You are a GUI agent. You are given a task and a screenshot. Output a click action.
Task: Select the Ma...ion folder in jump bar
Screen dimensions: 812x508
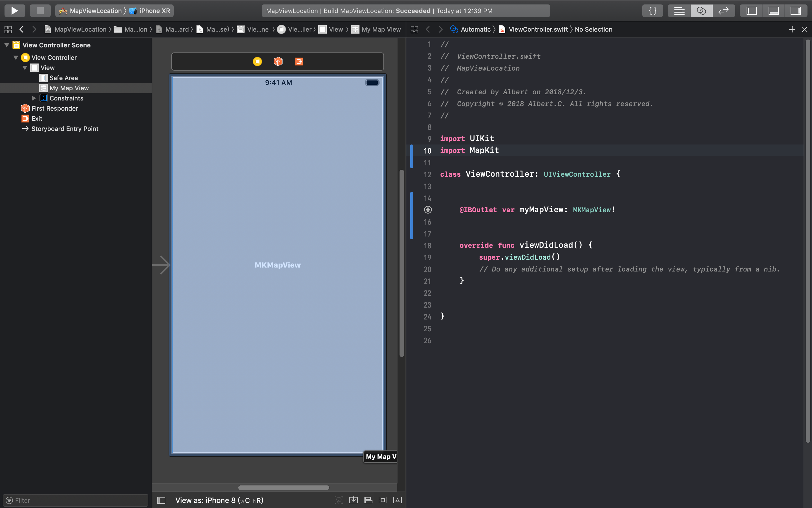(x=131, y=30)
